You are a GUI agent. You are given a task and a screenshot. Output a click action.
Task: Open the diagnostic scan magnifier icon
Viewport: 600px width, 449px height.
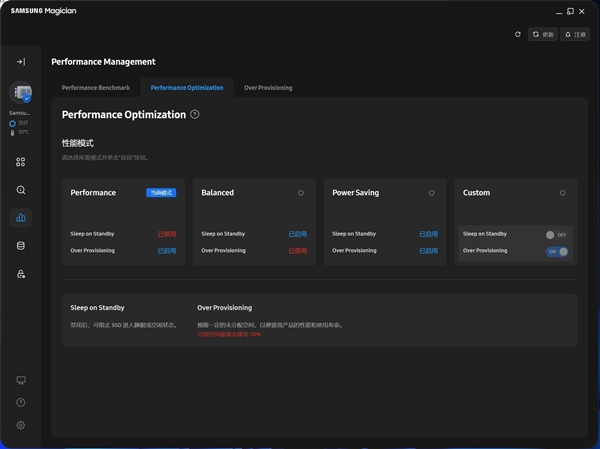(x=21, y=190)
